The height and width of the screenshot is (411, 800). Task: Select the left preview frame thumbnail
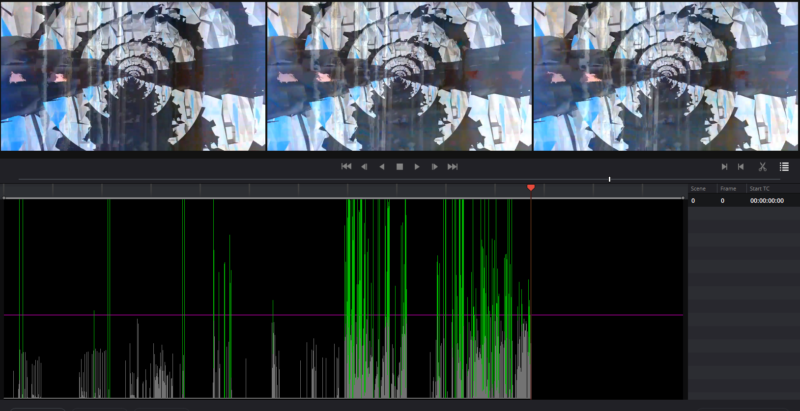pos(132,75)
